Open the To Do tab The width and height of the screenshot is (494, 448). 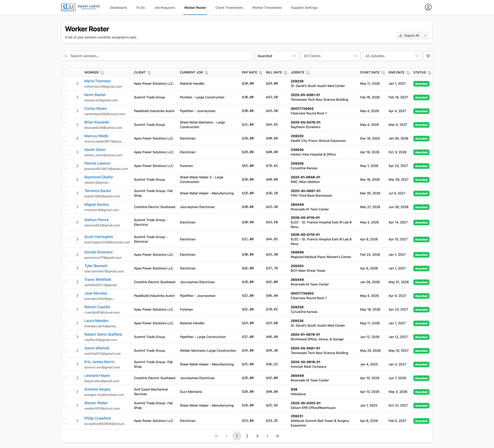(x=140, y=8)
